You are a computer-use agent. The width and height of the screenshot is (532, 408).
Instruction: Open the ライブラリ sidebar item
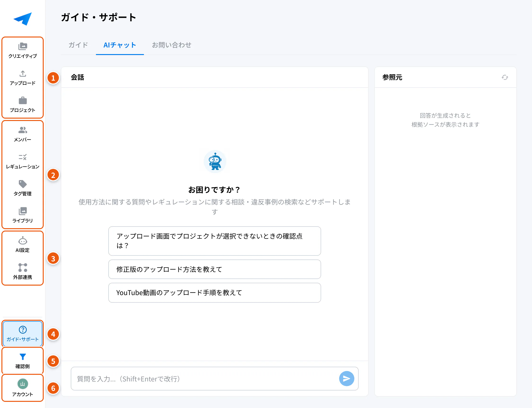[23, 215]
